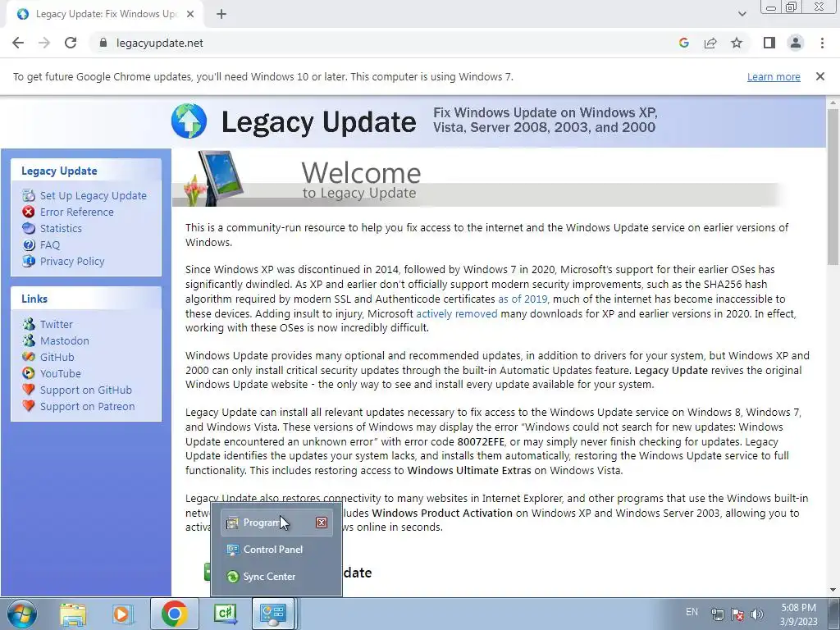Go back with the browser back arrow
The image size is (840, 630).
coord(18,43)
